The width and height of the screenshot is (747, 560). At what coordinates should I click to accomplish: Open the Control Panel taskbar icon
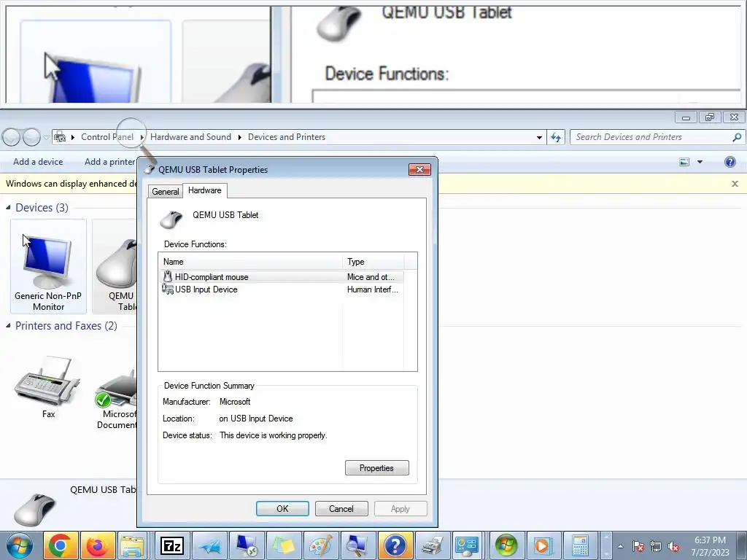pos(467,545)
